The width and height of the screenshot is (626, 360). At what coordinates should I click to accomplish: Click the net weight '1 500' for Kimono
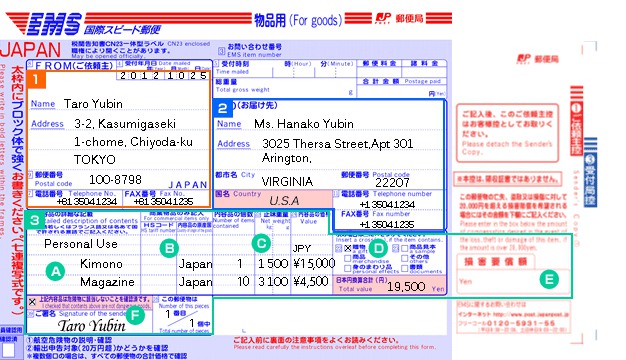pyautogui.click(x=273, y=263)
